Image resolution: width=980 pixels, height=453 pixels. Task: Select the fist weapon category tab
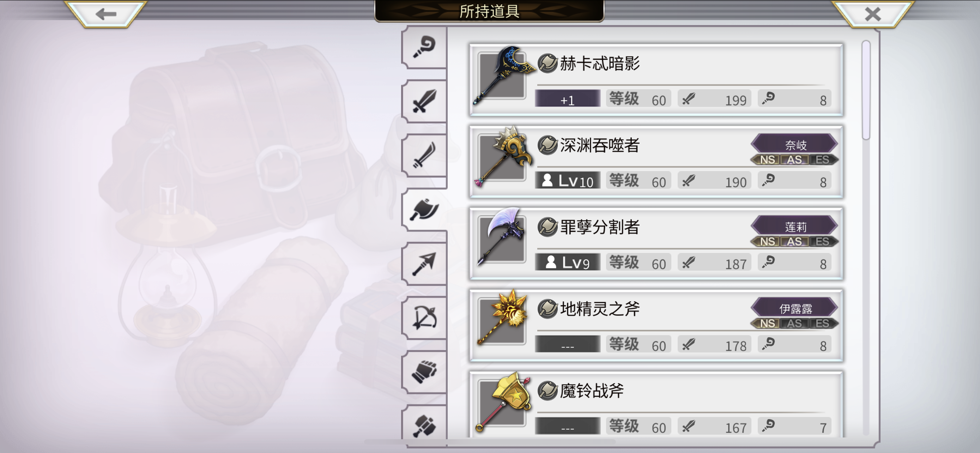tap(424, 372)
